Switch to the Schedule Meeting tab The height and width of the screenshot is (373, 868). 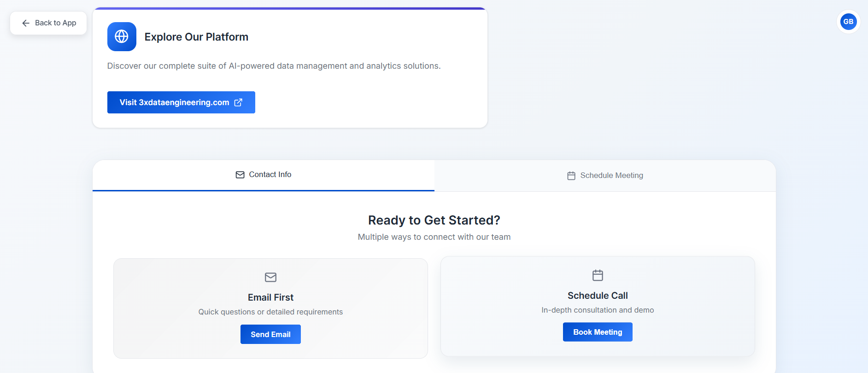click(605, 176)
